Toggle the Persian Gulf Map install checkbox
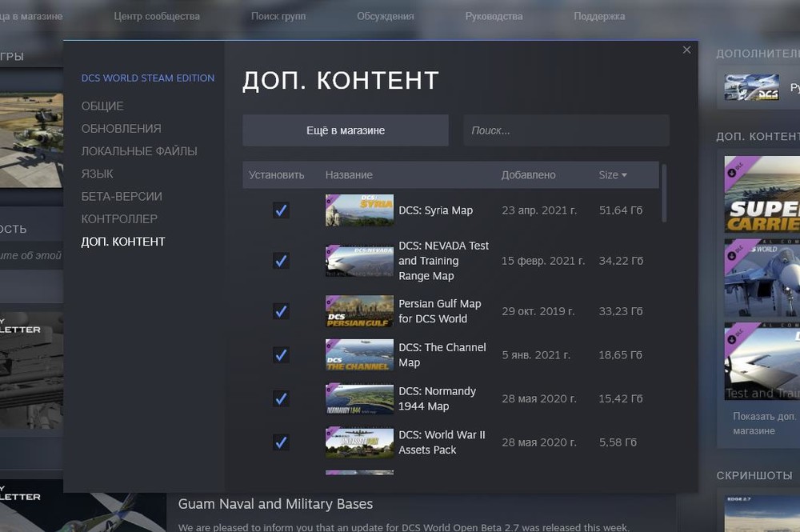 pyautogui.click(x=281, y=311)
